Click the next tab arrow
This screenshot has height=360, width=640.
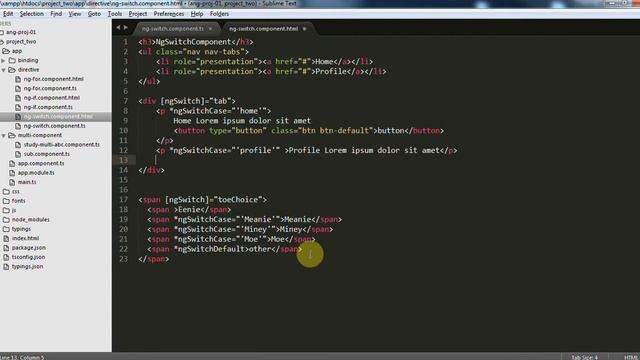(x=126, y=28)
